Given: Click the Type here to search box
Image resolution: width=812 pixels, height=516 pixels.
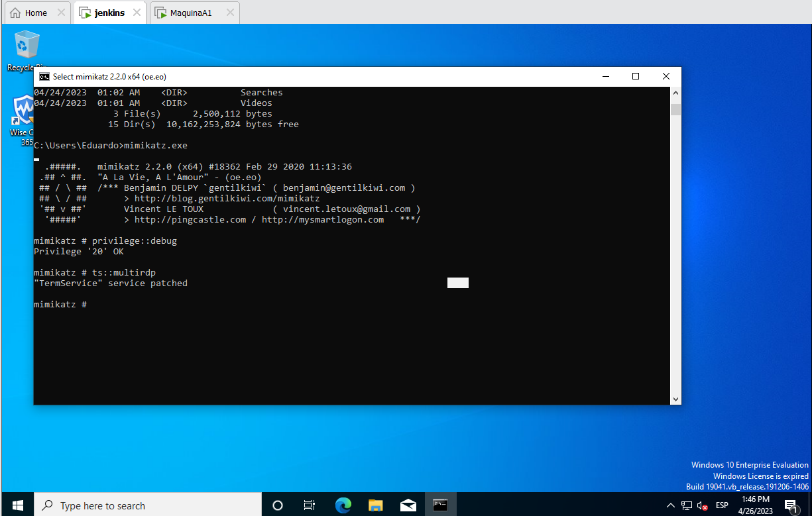Looking at the screenshot, I should 147,505.
